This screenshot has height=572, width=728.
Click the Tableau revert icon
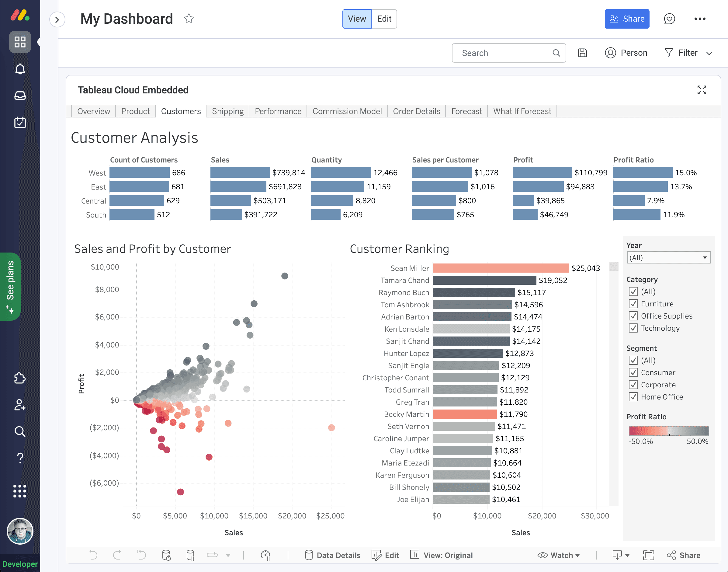click(x=142, y=555)
